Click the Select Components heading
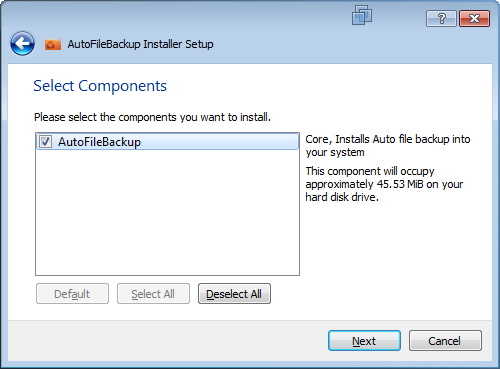This screenshot has width=500, height=369. point(100,86)
